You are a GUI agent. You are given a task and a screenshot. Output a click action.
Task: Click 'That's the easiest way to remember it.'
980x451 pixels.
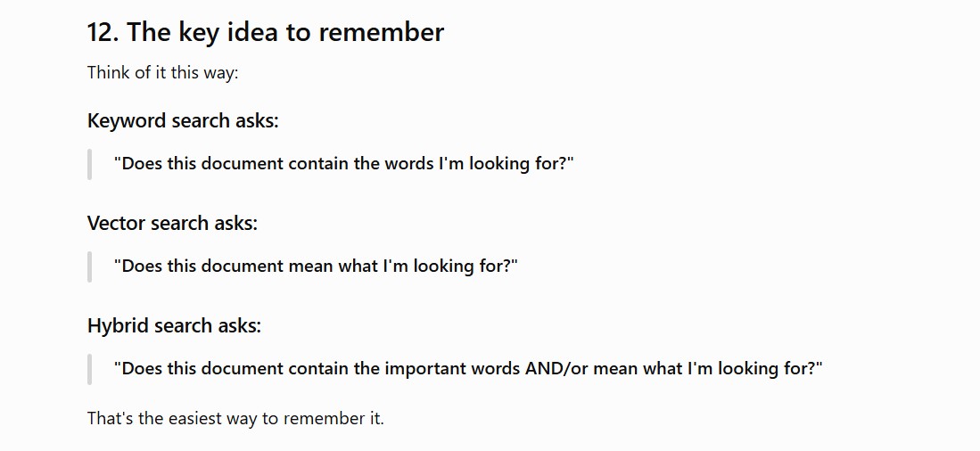click(x=235, y=418)
